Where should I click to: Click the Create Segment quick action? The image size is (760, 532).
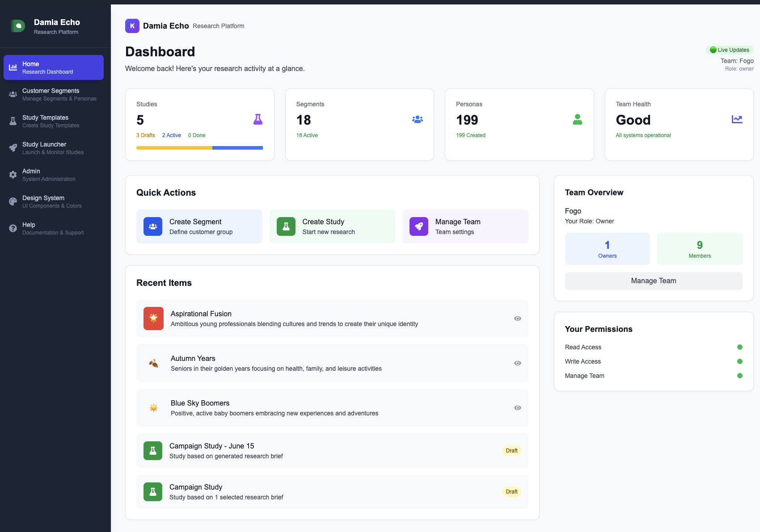click(x=199, y=226)
